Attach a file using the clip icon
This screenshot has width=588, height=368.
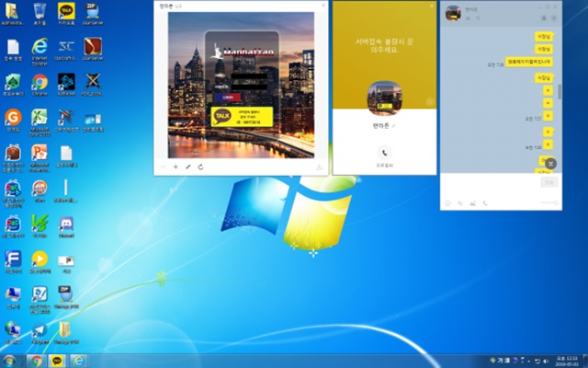(460, 203)
